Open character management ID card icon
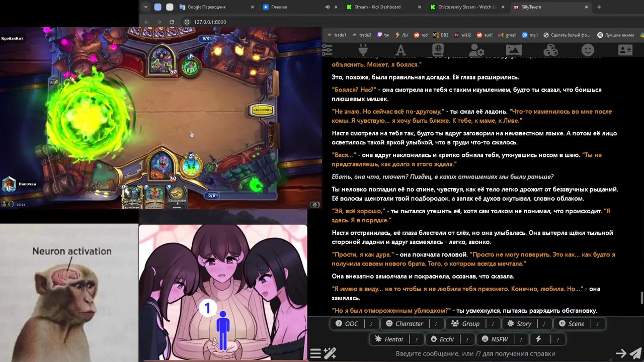644x362 pixels. (625, 50)
